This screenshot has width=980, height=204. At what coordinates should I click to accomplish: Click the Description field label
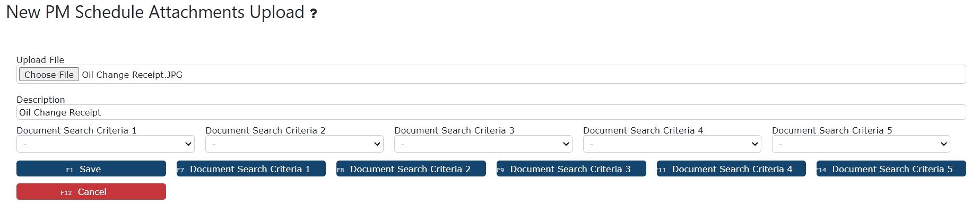point(41,100)
